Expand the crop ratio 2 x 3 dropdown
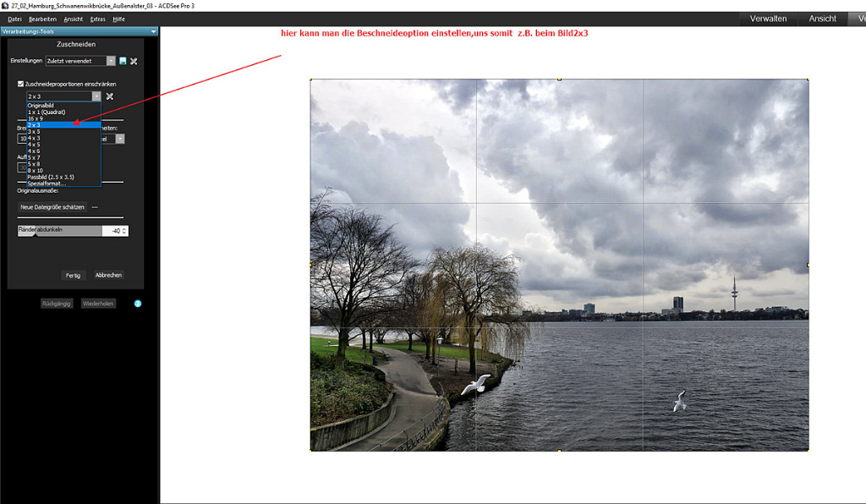This screenshot has height=504, width=866. [96, 96]
